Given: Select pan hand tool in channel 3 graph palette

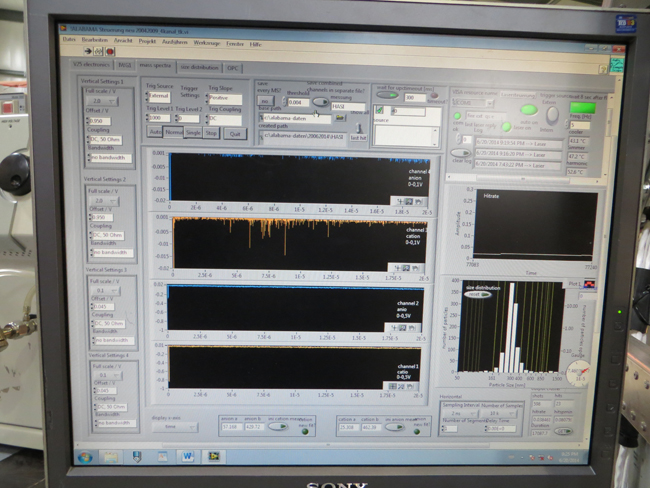Looking at the screenshot, I should pos(415,268).
